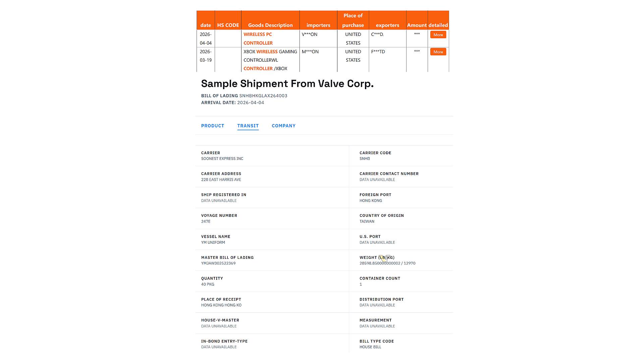
Task: Open master bill of lading YMJAW302522369
Action: (218, 263)
